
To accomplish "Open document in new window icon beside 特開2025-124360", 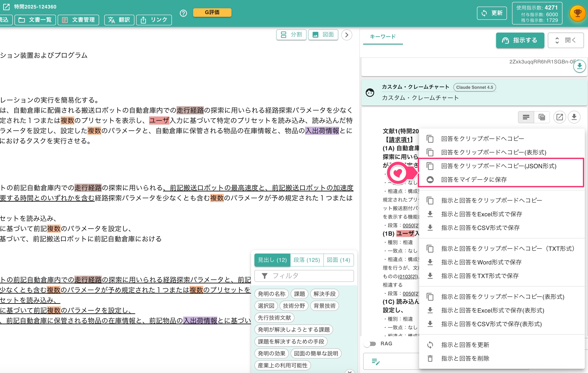I will click(x=6, y=7).
